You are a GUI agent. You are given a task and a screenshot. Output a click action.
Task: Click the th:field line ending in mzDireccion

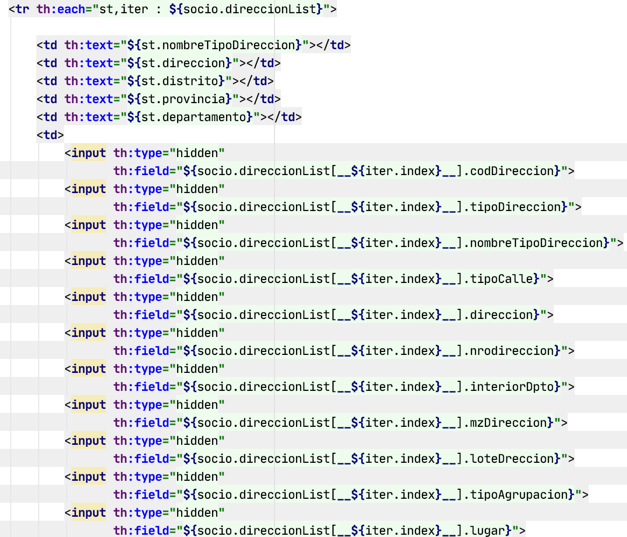(x=340, y=423)
